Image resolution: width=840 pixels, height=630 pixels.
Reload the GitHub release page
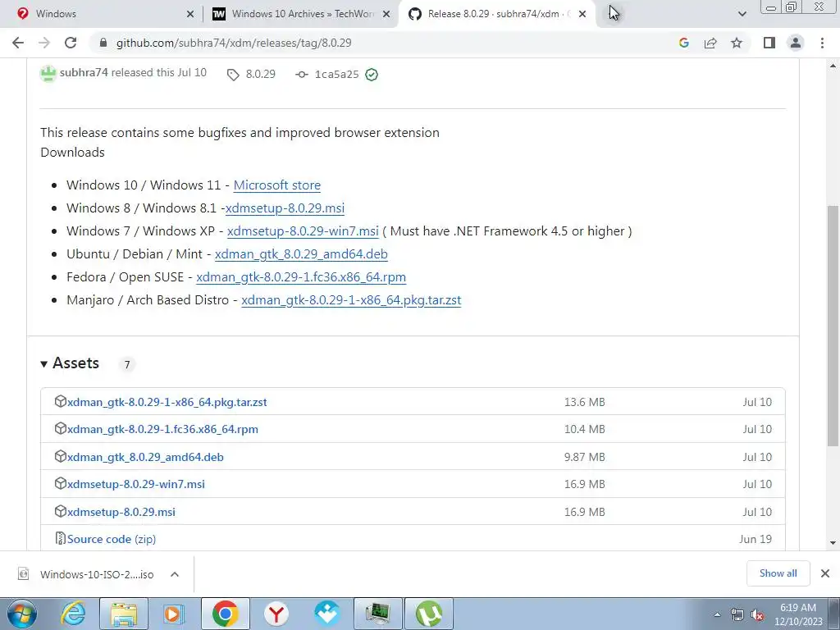[x=71, y=43]
